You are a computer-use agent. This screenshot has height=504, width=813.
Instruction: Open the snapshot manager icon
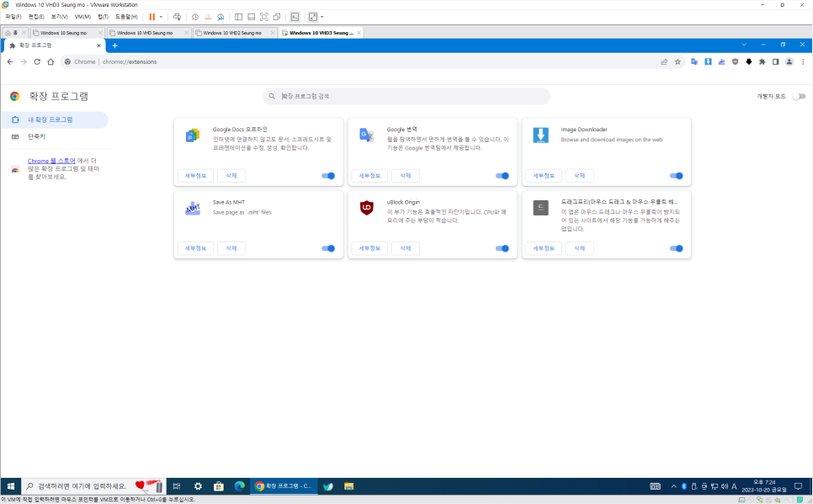coord(221,17)
